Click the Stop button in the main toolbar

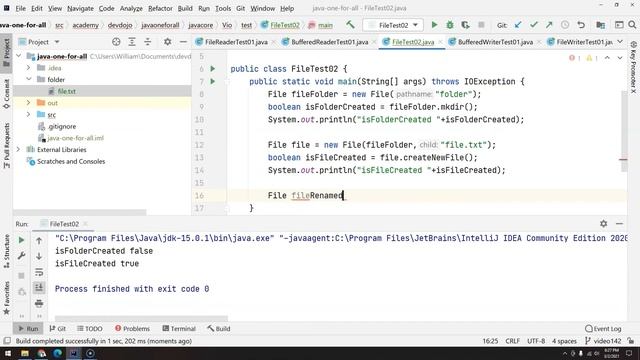click(481, 25)
